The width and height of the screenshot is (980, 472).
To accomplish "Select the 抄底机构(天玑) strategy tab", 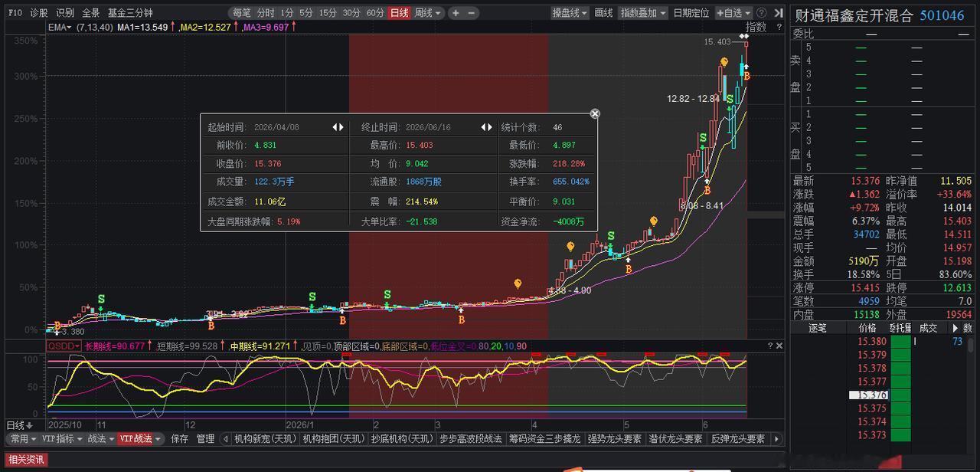I will (x=400, y=439).
